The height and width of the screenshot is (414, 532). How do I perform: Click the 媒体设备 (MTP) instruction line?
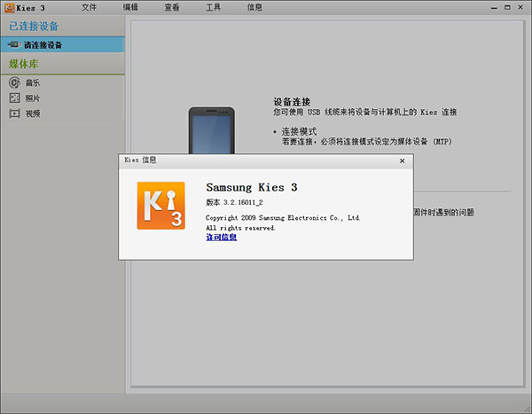pyautogui.click(x=367, y=142)
